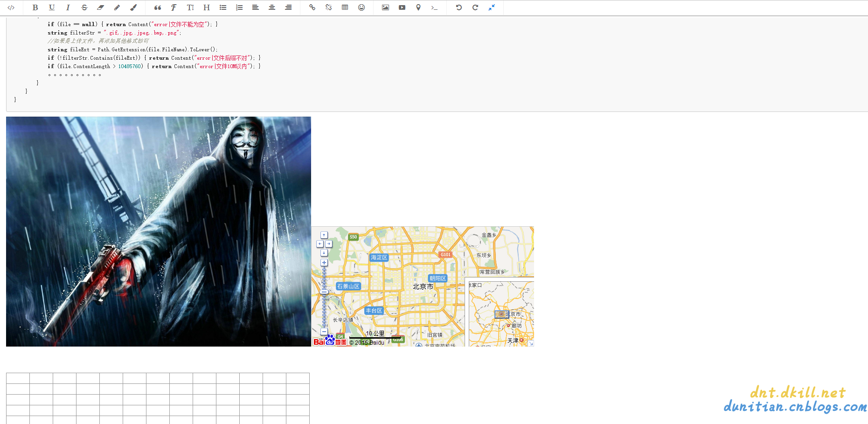This screenshot has width=868, height=424.
Task: Choose background color with the brush icon
Action: (x=133, y=7)
